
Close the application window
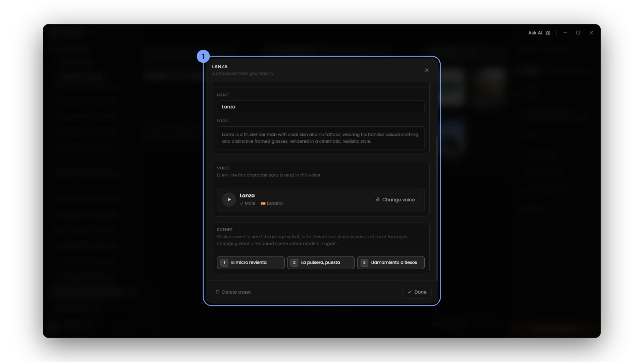pos(591,33)
